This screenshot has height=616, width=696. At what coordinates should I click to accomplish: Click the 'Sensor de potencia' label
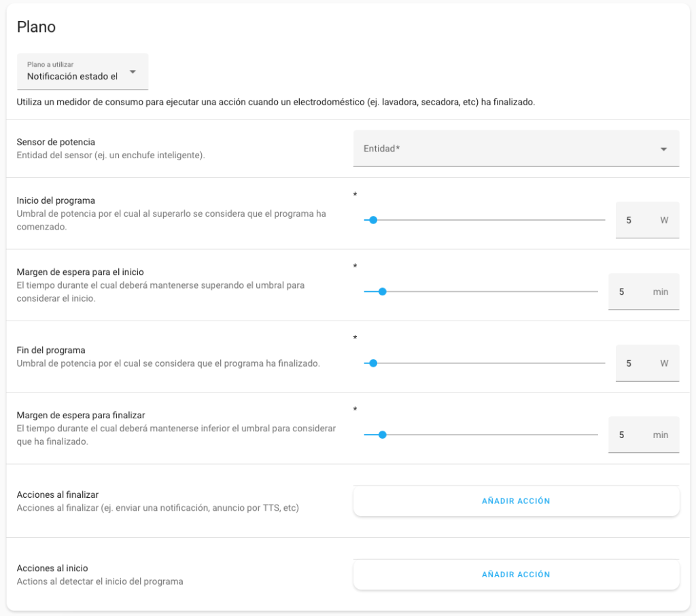[56, 142]
